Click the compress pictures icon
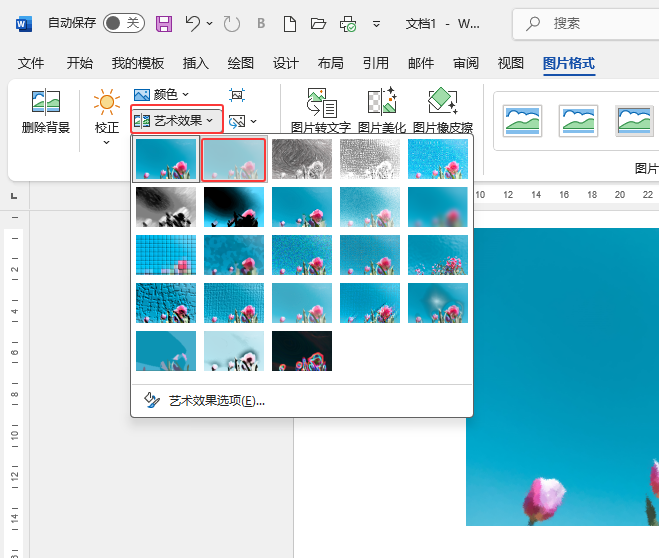659x558 pixels. [237, 95]
